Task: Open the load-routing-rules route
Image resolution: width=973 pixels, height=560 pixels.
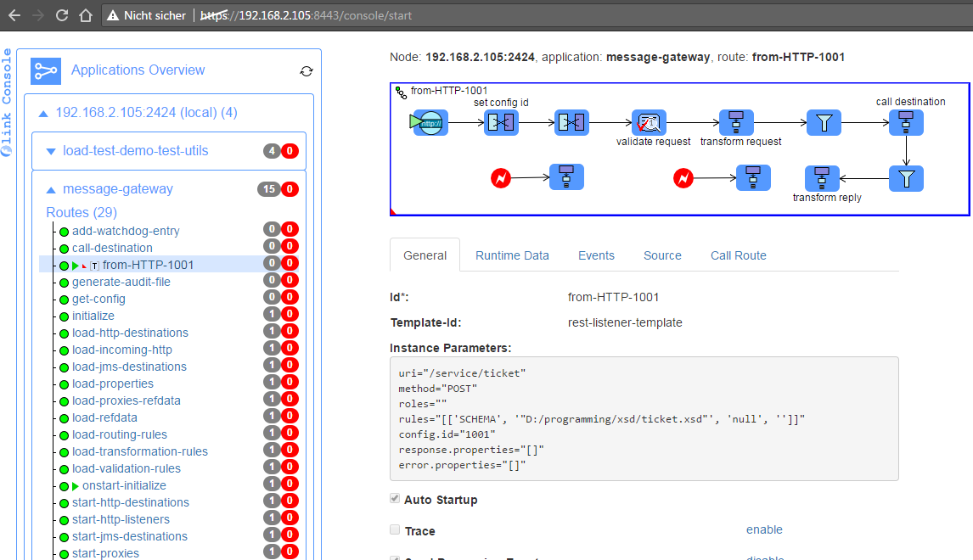Action: (119, 434)
